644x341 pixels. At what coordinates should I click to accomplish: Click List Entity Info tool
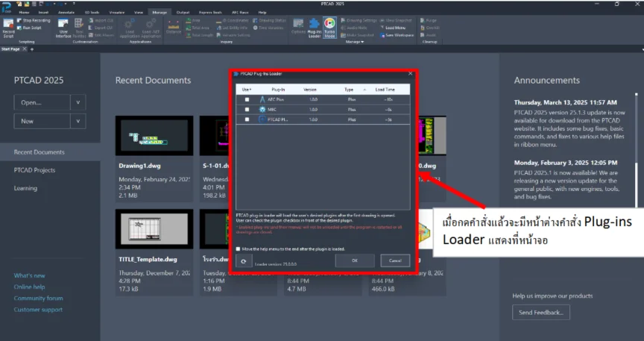click(232, 28)
